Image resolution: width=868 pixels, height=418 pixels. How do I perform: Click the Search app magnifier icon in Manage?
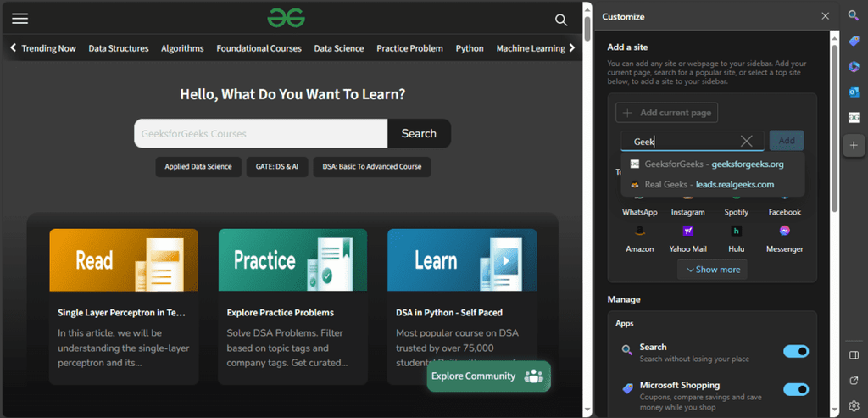(x=626, y=350)
